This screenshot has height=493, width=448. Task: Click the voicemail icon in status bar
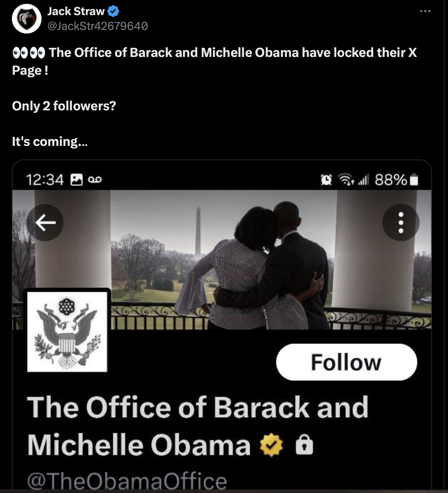[x=95, y=180]
